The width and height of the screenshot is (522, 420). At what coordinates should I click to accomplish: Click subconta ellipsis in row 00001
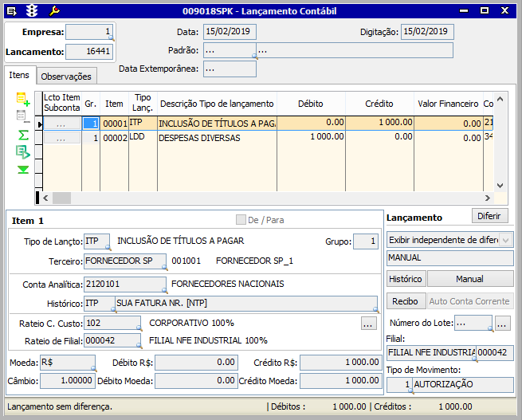click(62, 124)
